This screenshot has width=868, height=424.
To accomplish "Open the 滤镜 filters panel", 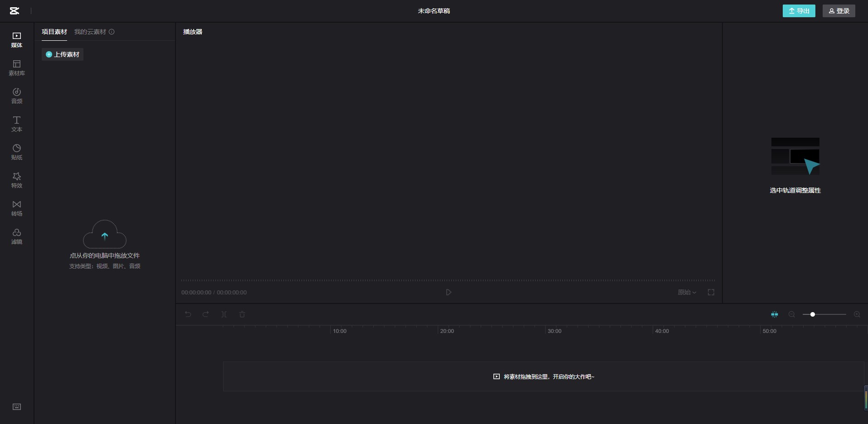I will pyautogui.click(x=17, y=236).
